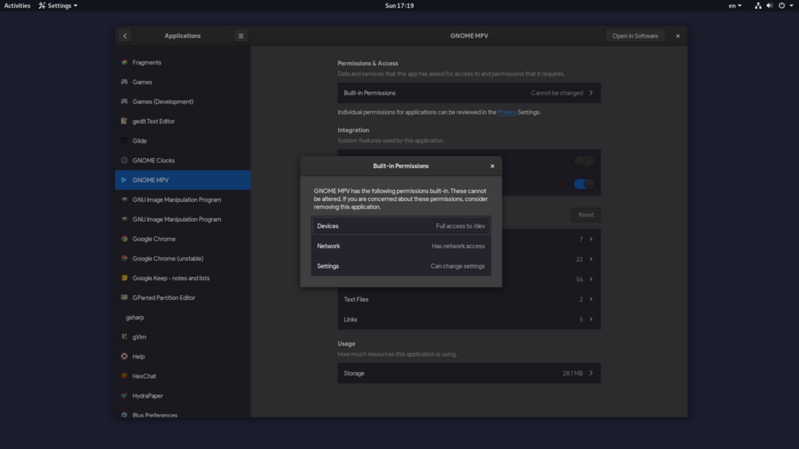Click the Text Files row label

point(356,299)
